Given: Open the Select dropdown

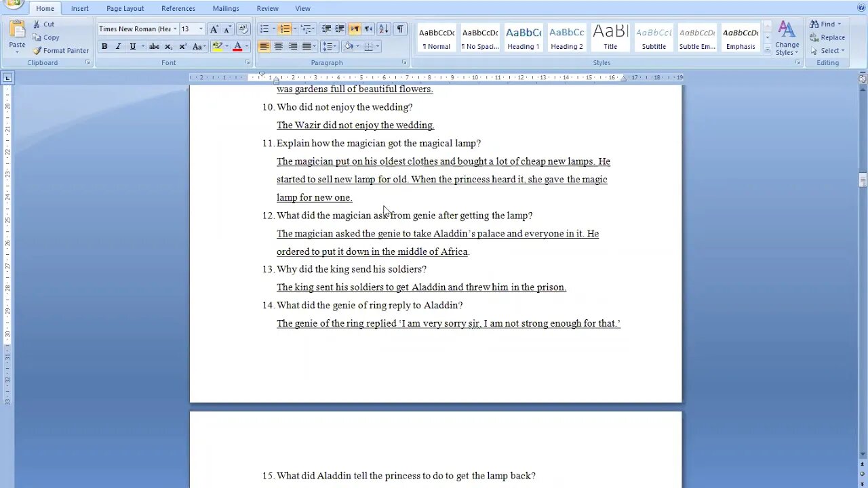Looking at the screenshot, I should tap(827, 50).
